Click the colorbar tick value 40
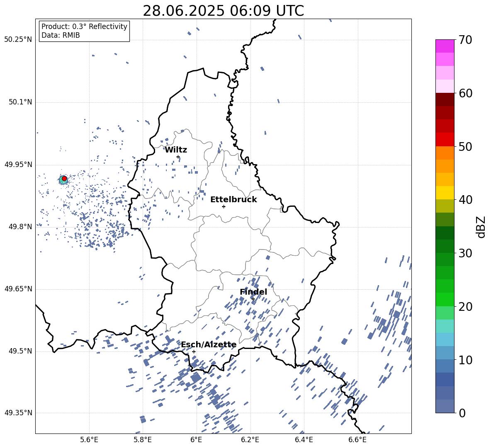 tap(465, 200)
